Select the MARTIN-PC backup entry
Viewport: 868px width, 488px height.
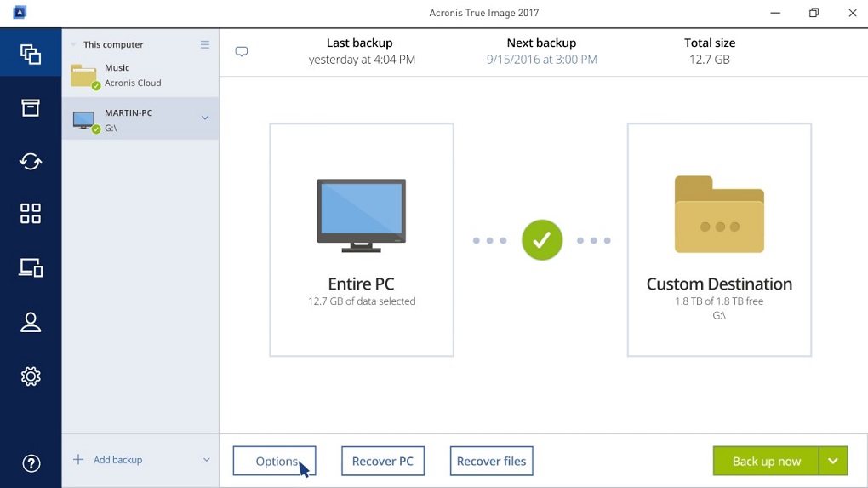tap(140, 118)
